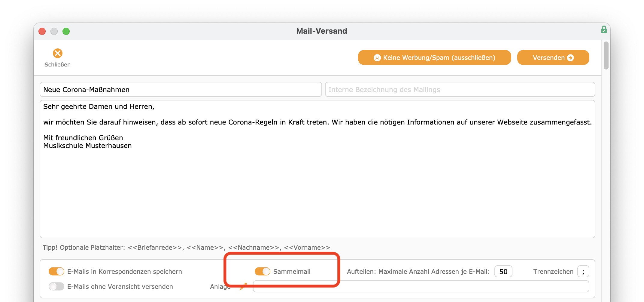Viewport: 644px width, 302px height.
Task: Toggle the Sammelmail switch
Action: click(x=262, y=271)
